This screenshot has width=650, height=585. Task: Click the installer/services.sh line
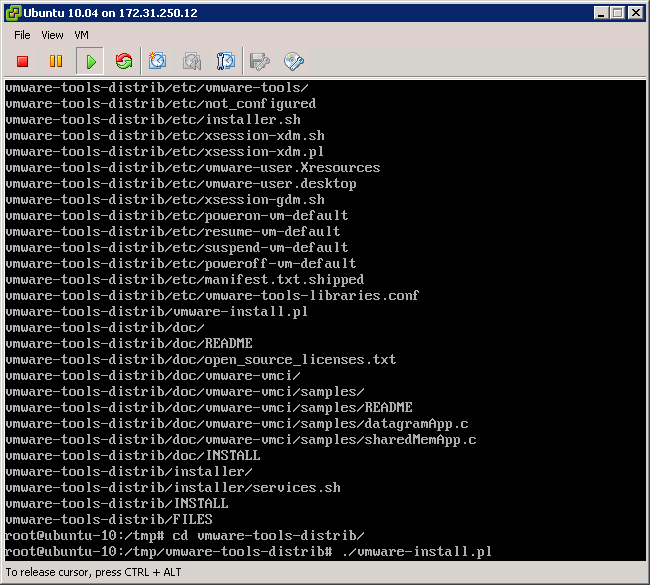(173, 487)
